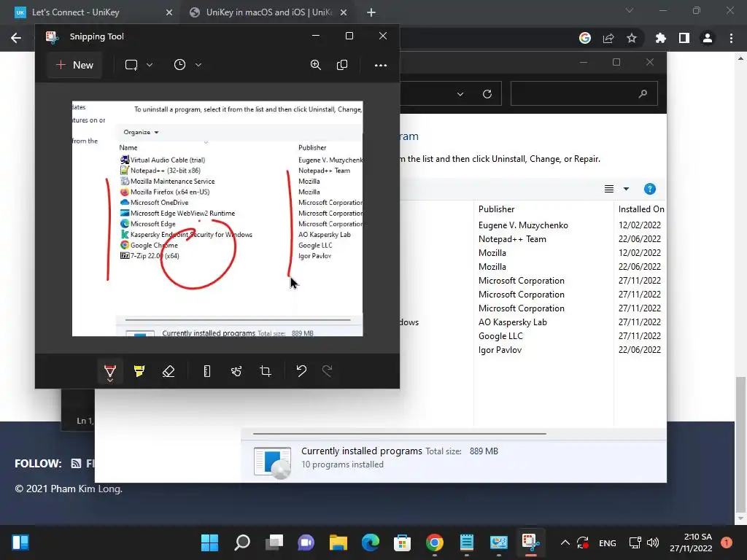Open Snipping Tool See more menu
This screenshot has height=560, width=747.
coord(381,65)
